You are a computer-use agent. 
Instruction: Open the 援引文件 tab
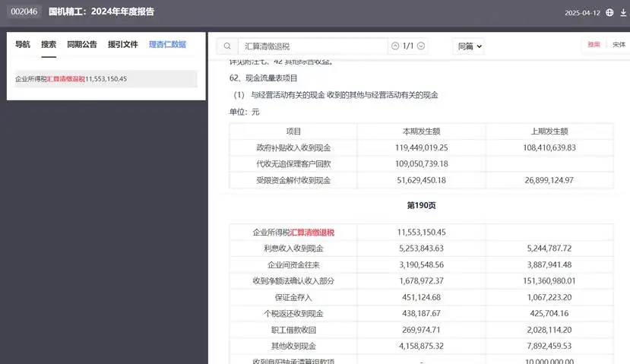pyautogui.click(x=123, y=44)
